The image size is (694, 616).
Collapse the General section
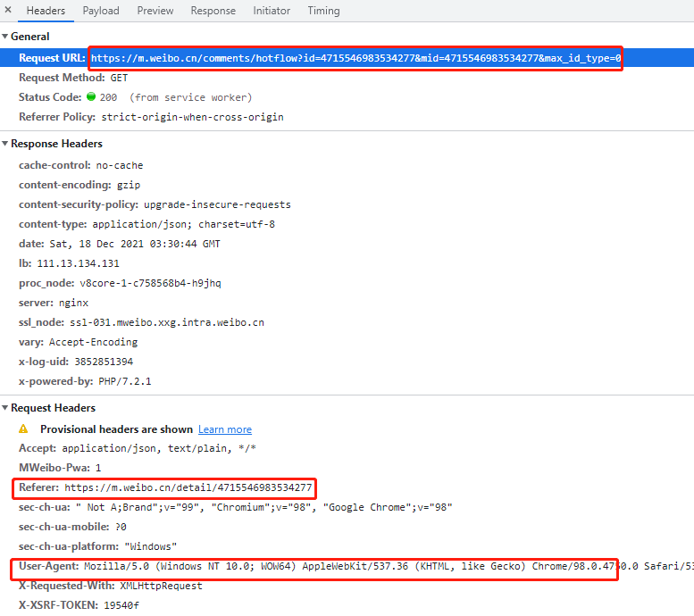[4, 37]
